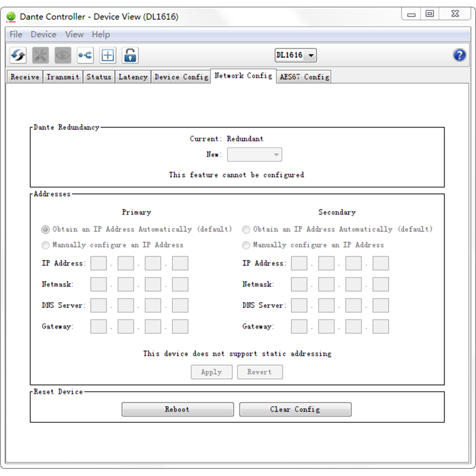Click last octet of Primary IP Address
The image size is (476, 476).
(x=180, y=263)
